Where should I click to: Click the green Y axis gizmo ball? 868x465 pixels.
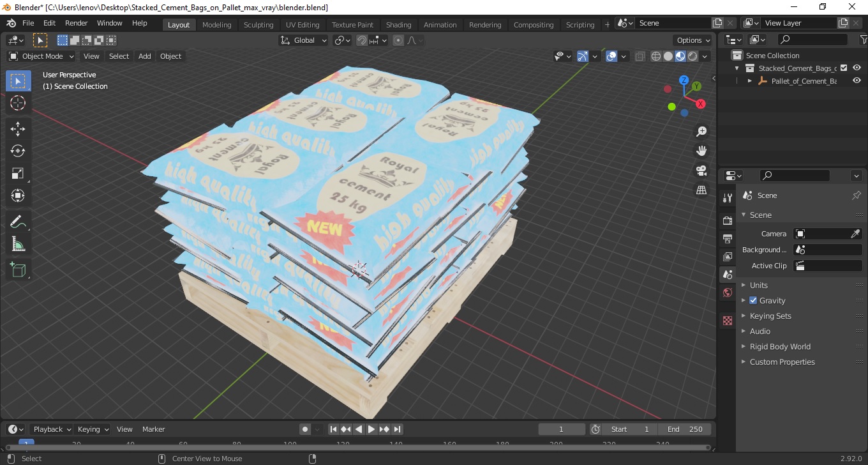coord(696,86)
